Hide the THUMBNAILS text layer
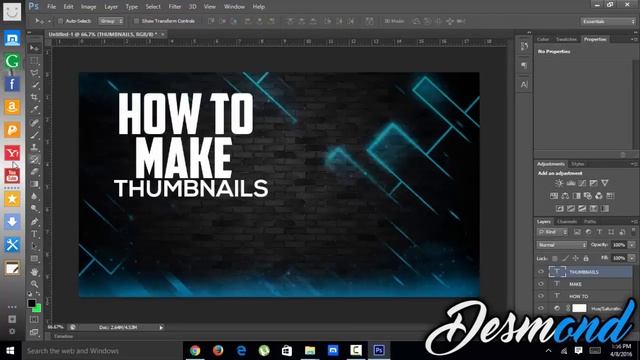The width and height of the screenshot is (640, 360). [541, 272]
